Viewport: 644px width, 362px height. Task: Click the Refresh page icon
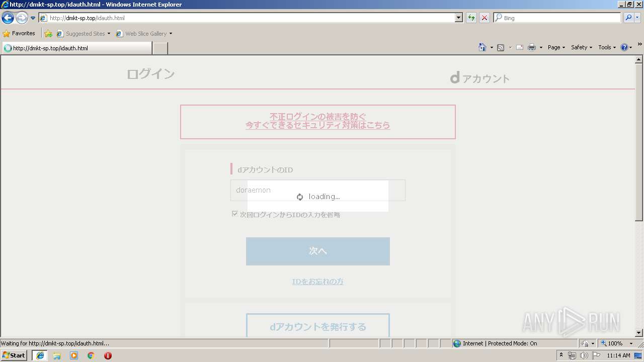click(471, 18)
